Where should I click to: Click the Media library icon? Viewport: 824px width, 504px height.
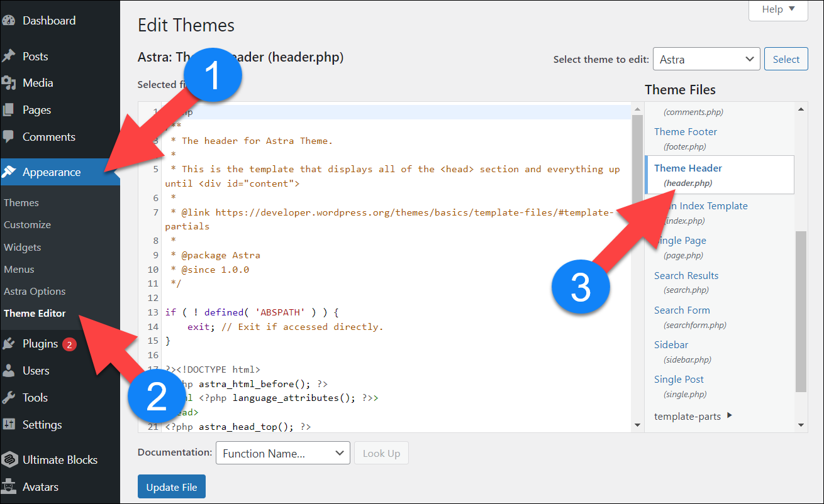click(8, 83)
